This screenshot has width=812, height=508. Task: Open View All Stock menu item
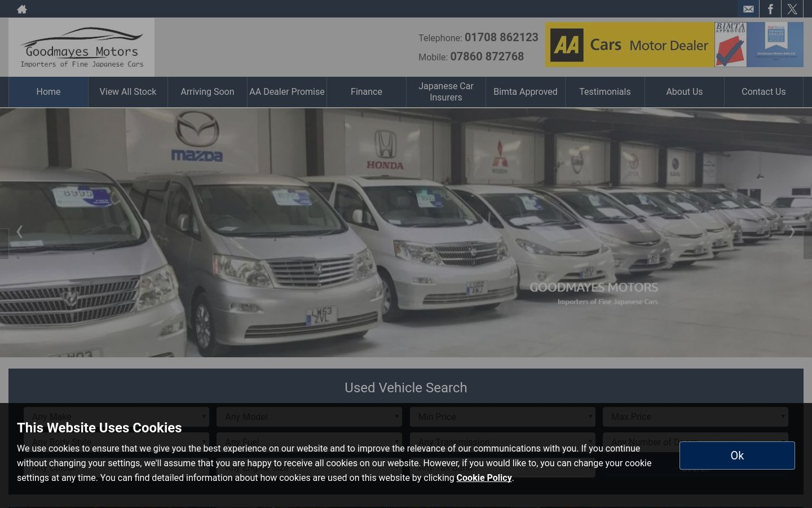click(128, 92)
